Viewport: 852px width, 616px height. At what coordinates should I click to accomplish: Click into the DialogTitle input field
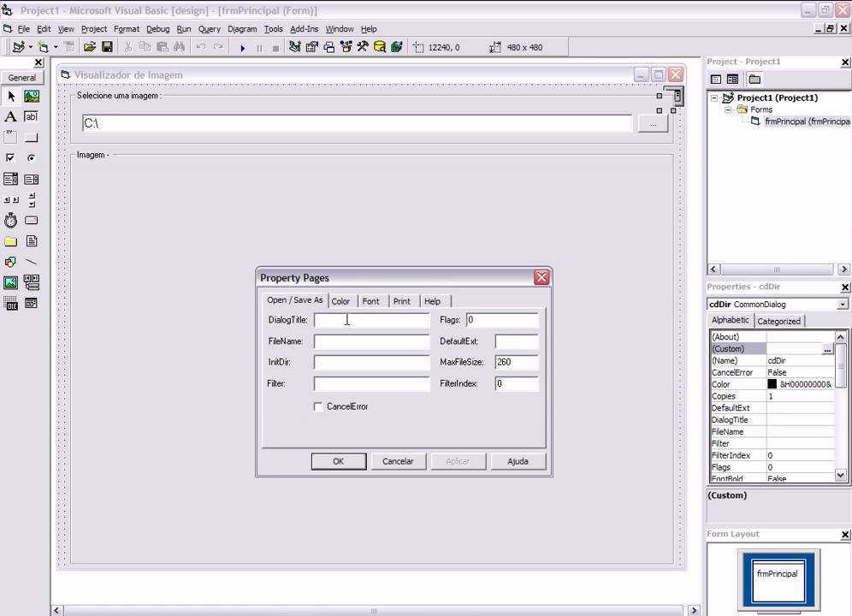click(x=371, y=320)
